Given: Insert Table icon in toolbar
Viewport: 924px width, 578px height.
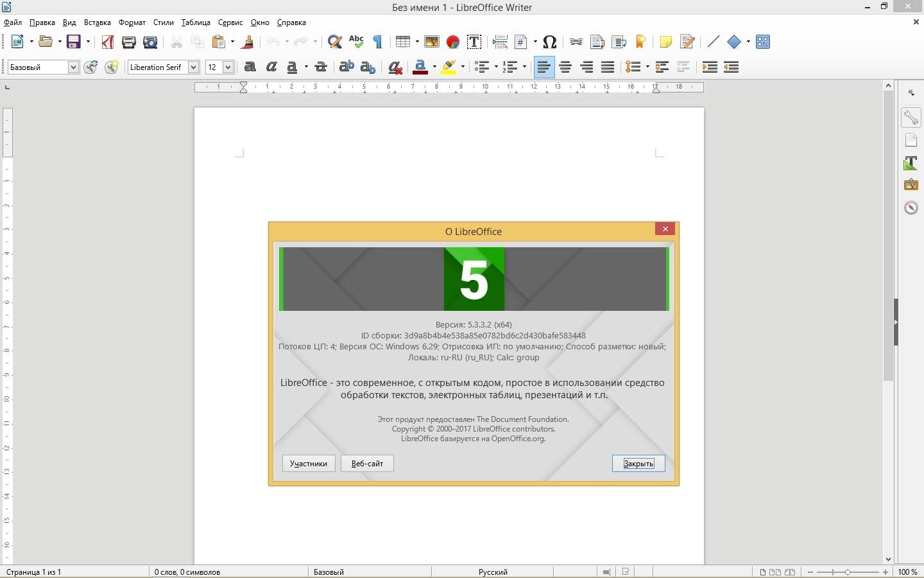Looking at the screenshot, I should [x=402, y=42].
